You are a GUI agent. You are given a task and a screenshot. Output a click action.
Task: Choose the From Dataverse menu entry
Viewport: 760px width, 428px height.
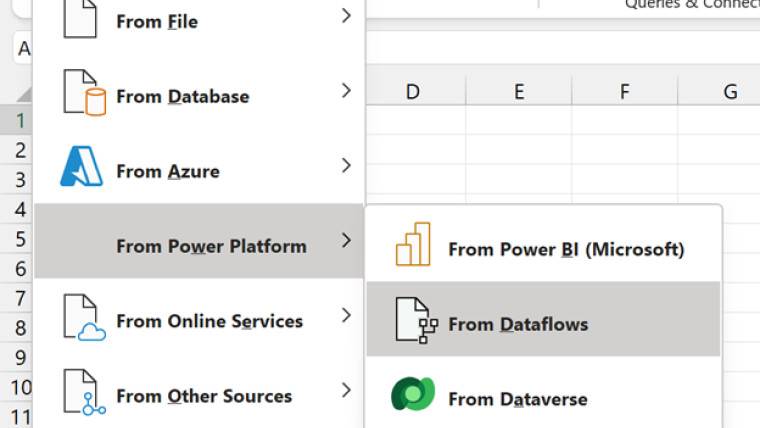pos(517,399)
